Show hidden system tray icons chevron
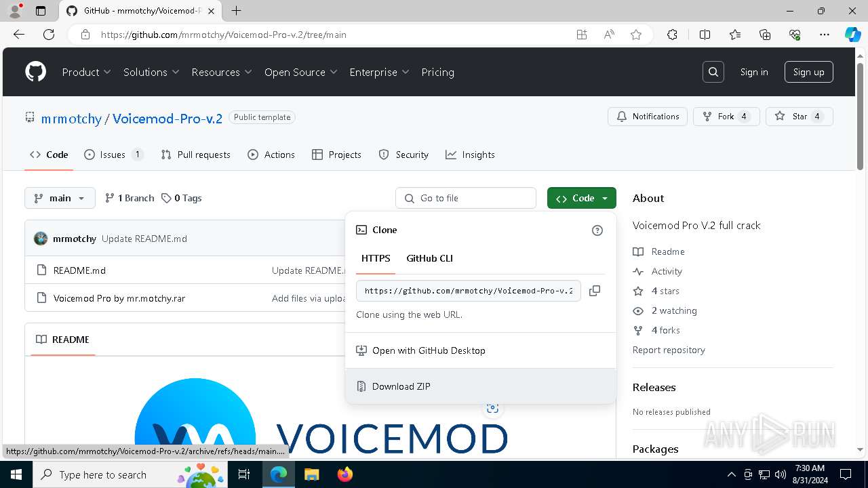Image resolution: width=868 pixels, height=488 pixels. click(x=731, y=474)
